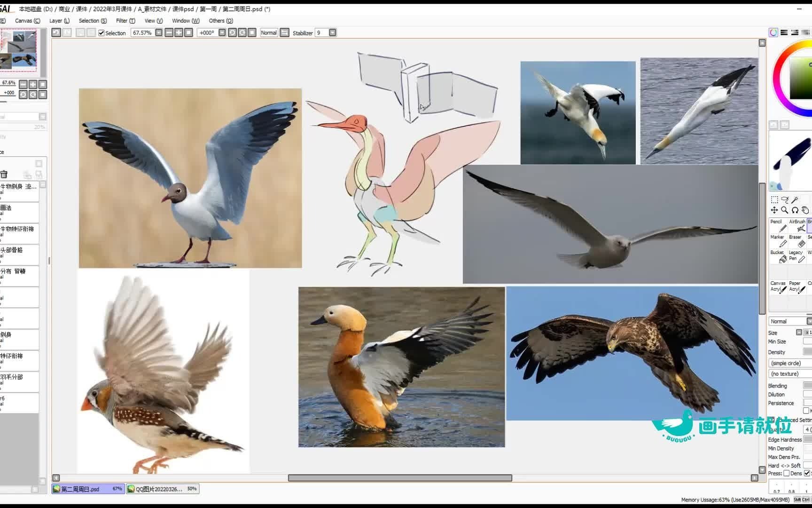Open the simple circle brush shape dropdown

tap(790, 363)
